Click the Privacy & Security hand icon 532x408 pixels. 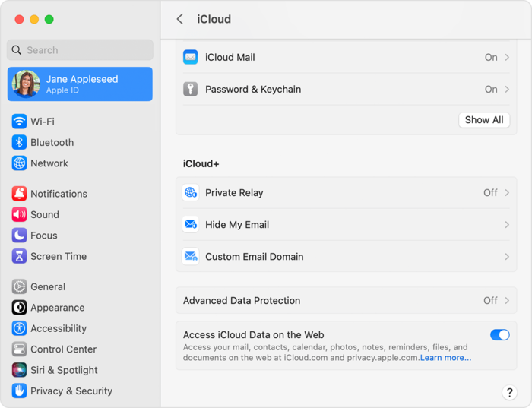(19, 391)
